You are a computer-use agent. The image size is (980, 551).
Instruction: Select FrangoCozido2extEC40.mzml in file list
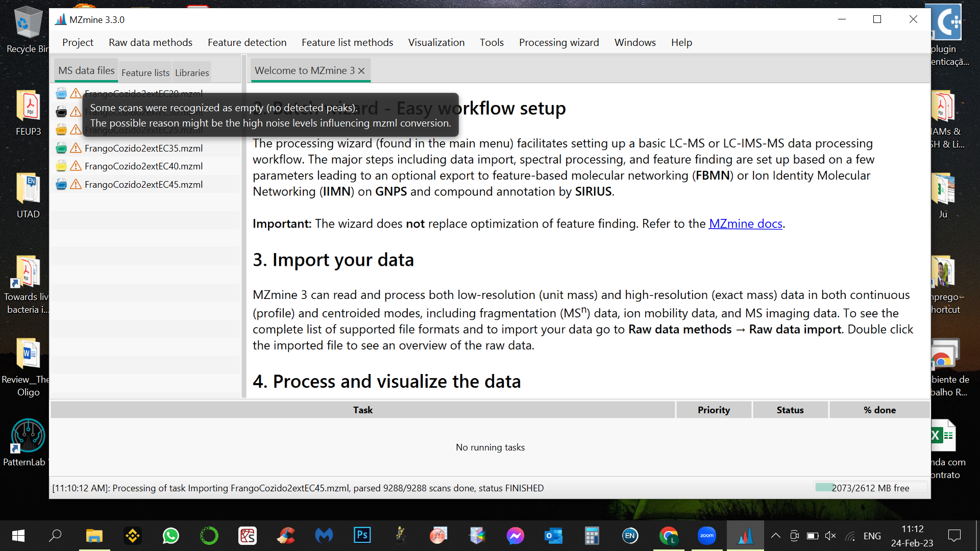[143, 166]
